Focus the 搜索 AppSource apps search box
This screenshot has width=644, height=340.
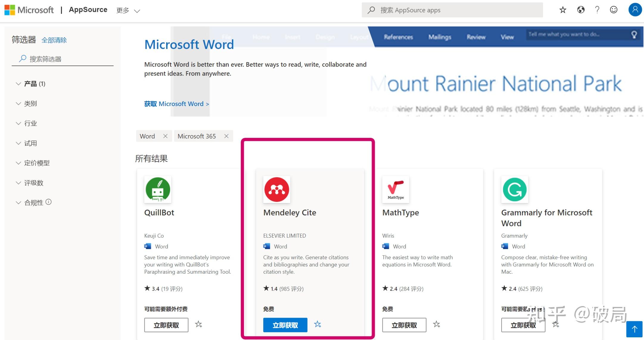452,10
